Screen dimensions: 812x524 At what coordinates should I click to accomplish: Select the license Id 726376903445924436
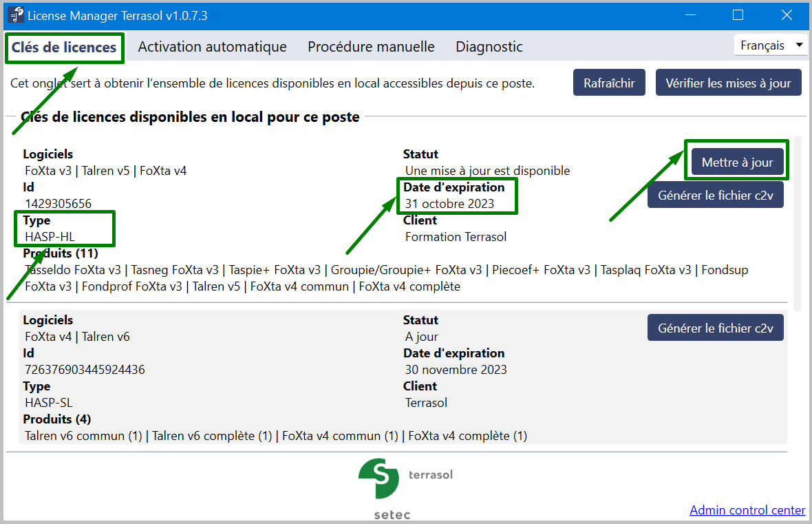coord(85,370)
